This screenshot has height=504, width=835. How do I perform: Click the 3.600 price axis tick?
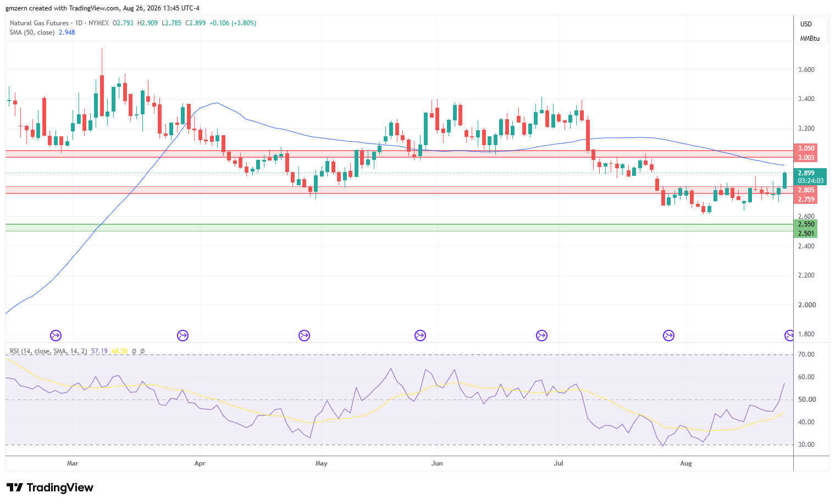(806, 70)
